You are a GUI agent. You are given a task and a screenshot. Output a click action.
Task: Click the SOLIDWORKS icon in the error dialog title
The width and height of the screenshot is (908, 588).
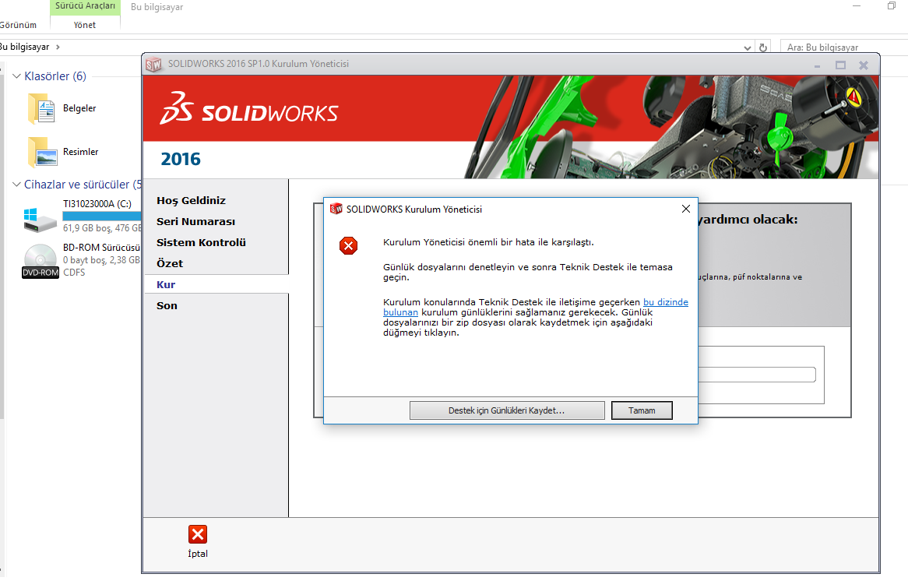[x=336, y=209]
